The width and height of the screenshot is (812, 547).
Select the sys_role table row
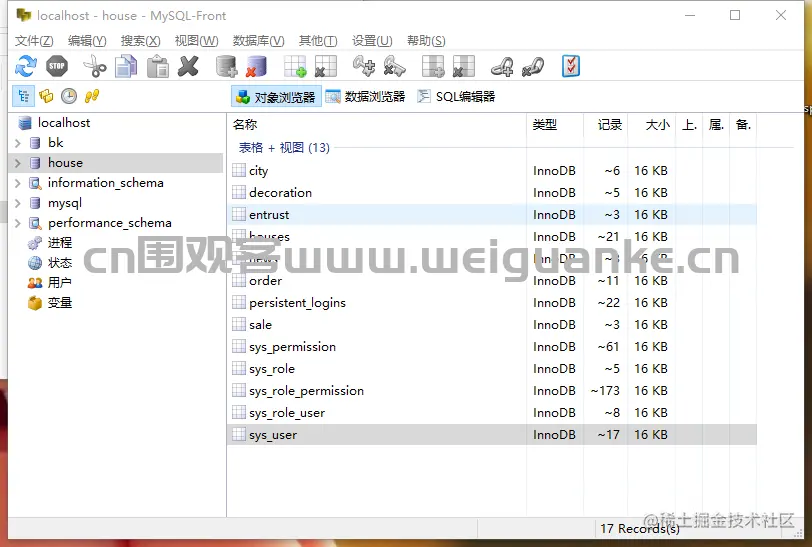(x=492, y=369)
